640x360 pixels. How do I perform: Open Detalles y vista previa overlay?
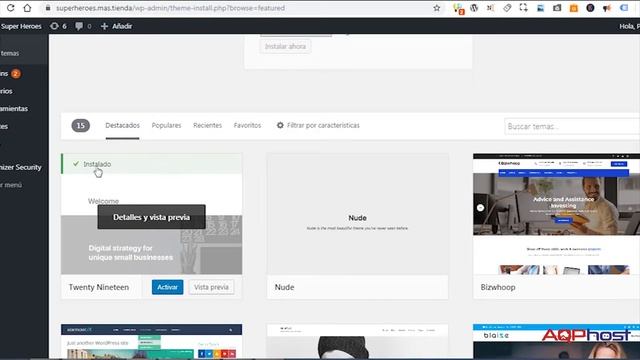pos(151,217)
